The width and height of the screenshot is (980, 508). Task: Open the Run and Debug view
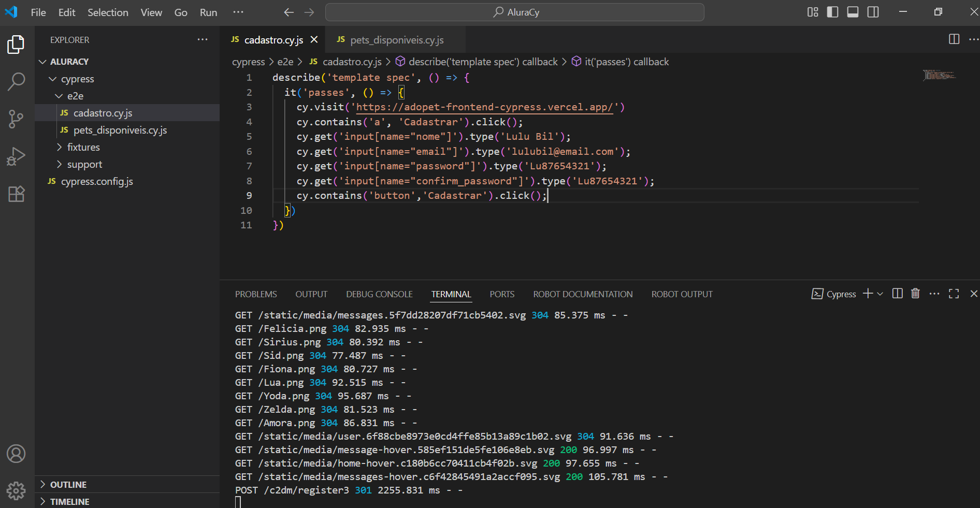(x=16, y=156)
